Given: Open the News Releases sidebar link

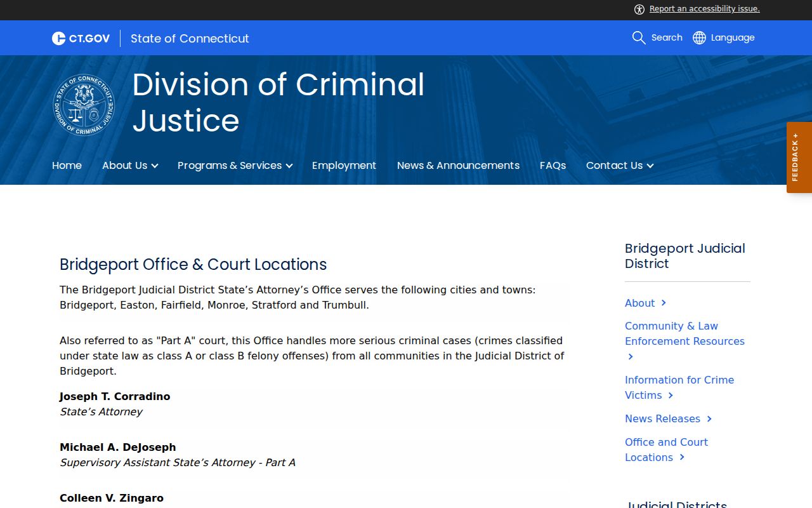Looking at the screenshot, I should 662,418.
